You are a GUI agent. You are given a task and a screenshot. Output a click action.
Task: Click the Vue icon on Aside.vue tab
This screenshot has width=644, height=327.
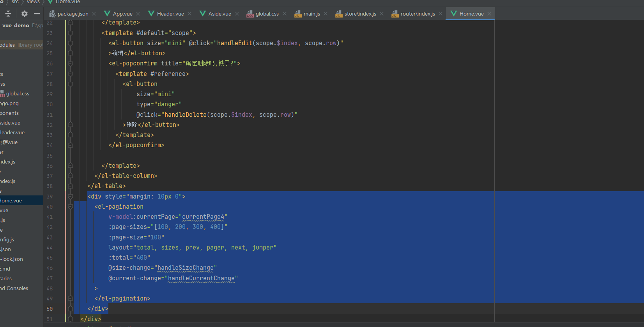[203, 14]
